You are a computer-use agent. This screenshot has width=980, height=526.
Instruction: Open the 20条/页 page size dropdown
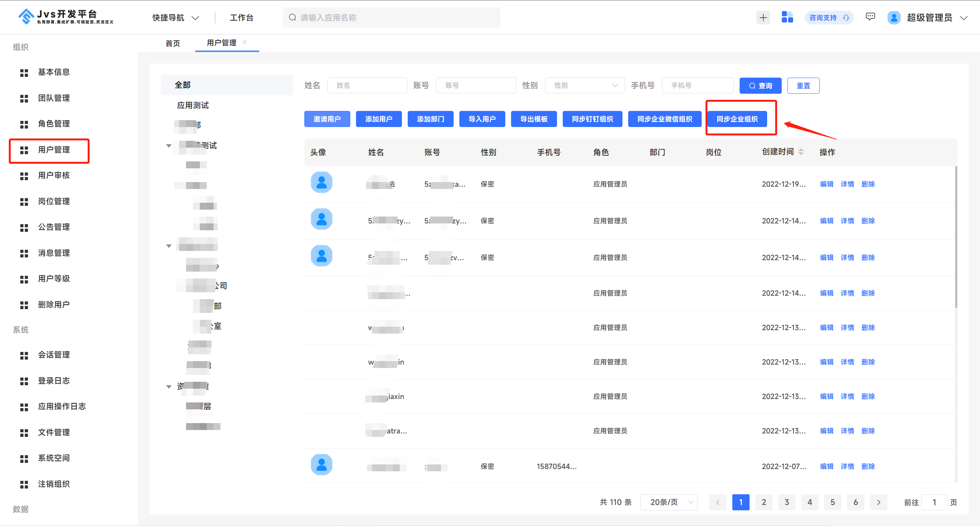tap(669, 502)
